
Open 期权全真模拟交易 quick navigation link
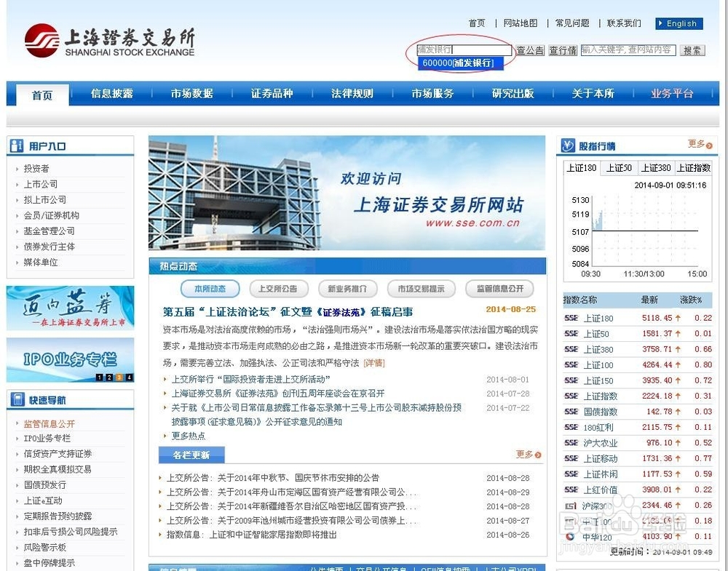[58, 469]
